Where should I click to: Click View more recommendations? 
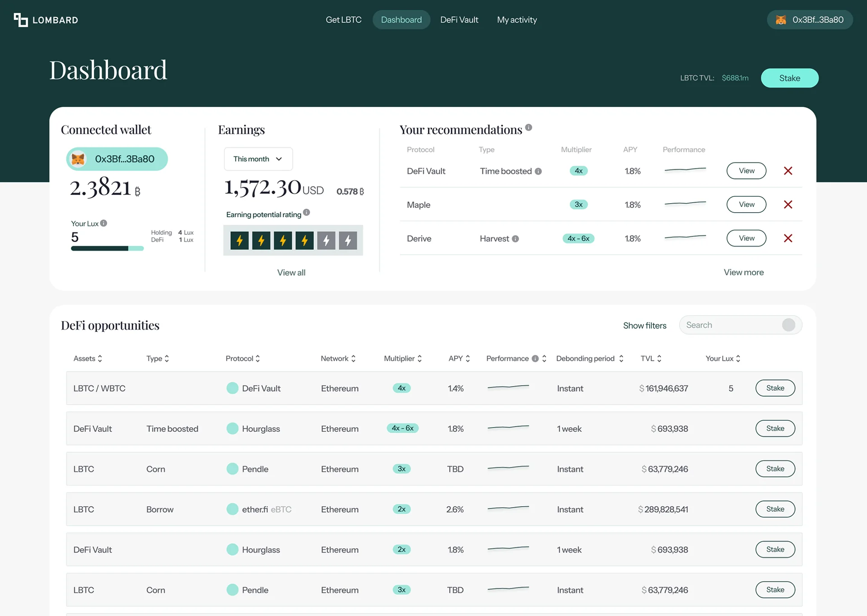pyautogui.click(x=744, y=272)
